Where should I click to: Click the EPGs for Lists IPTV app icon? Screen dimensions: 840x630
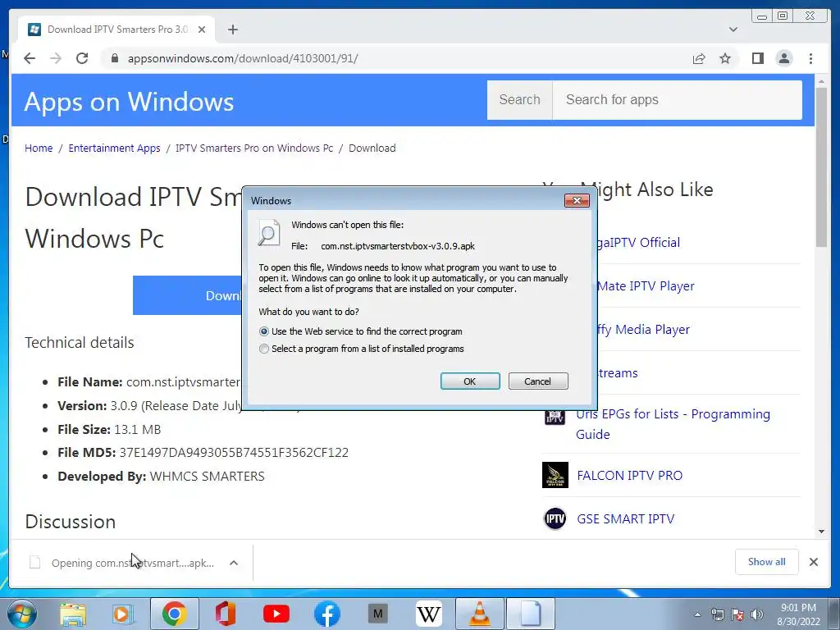(x=555, y=416)
